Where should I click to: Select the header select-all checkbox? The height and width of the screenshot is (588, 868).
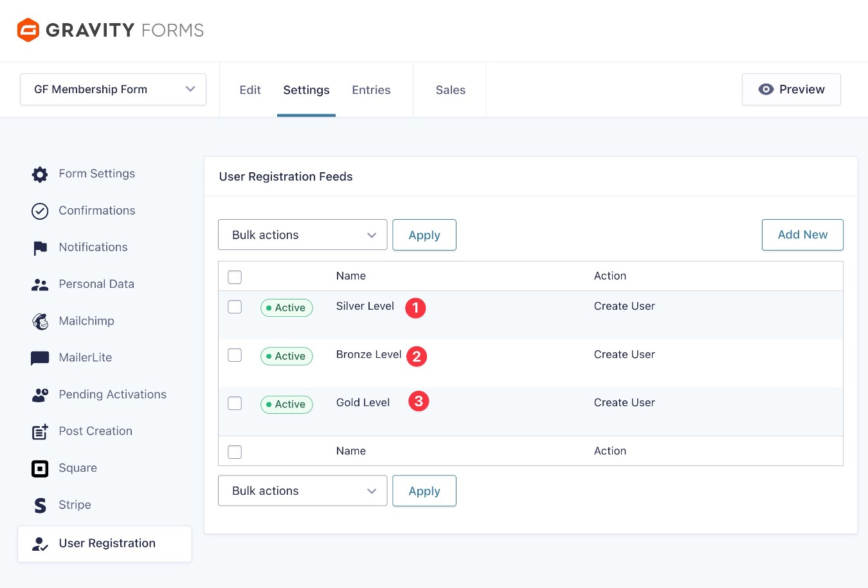click(x=235, y=276)
